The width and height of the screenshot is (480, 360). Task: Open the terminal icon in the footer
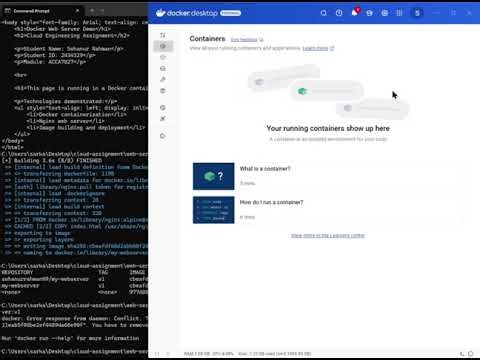[x=462, y=354]
